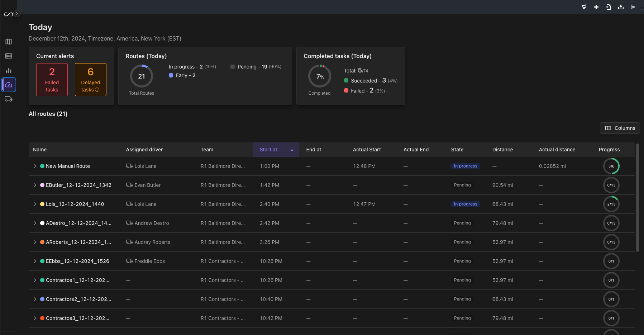Expand the Lois_12-12-2024_1440 row
Viewport: 644px width, 335px height.
coord(35,204)
